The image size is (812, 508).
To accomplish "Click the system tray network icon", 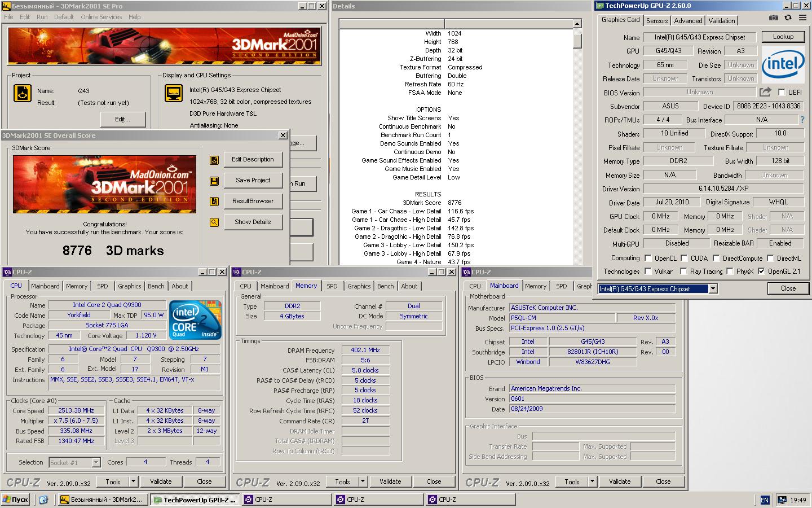I will (x=782, y=500).
